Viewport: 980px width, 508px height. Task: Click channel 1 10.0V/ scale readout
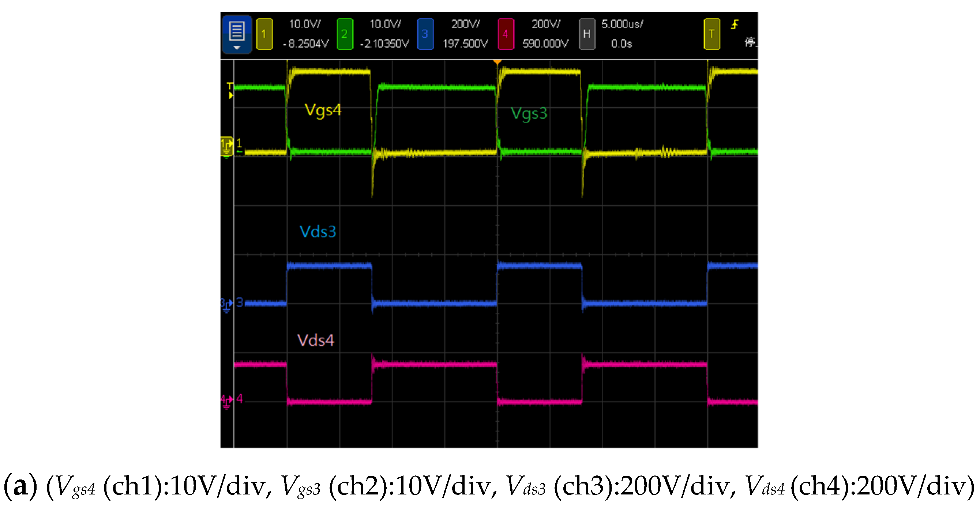(x=305, y=24)
